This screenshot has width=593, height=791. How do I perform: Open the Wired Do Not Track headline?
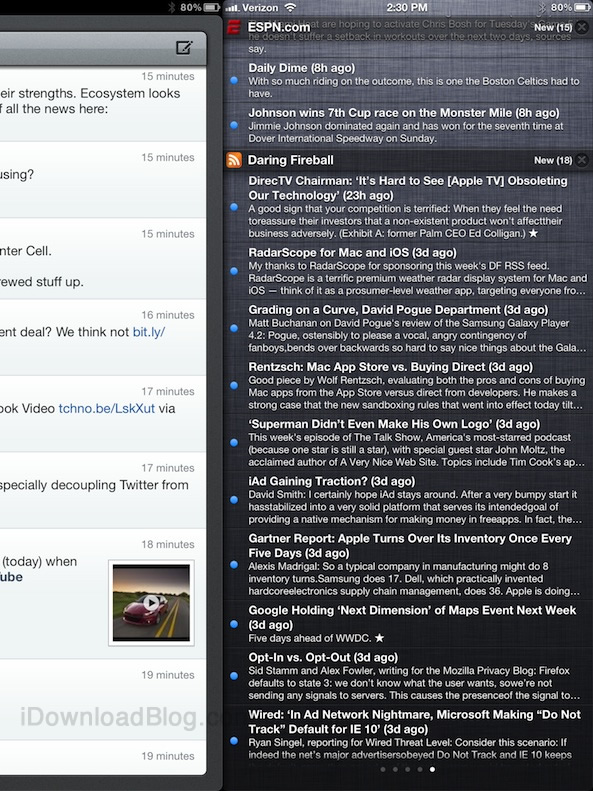click(x=414, y=721)
